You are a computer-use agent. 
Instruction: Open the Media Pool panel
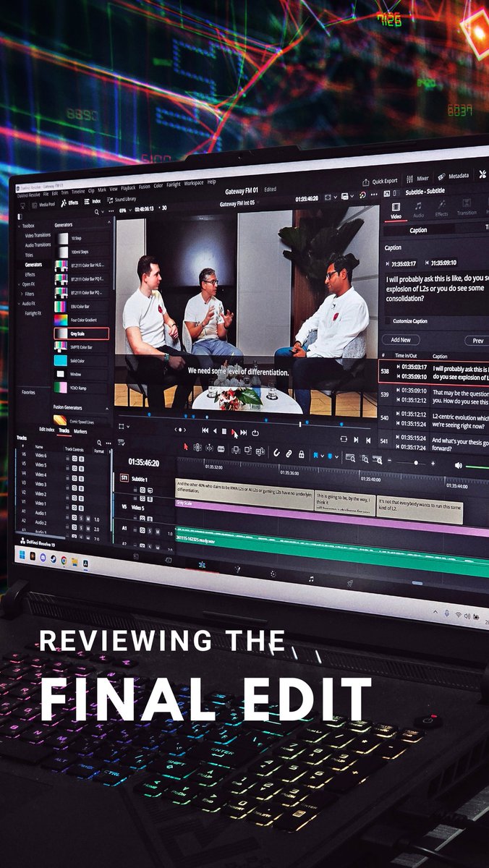43,205
